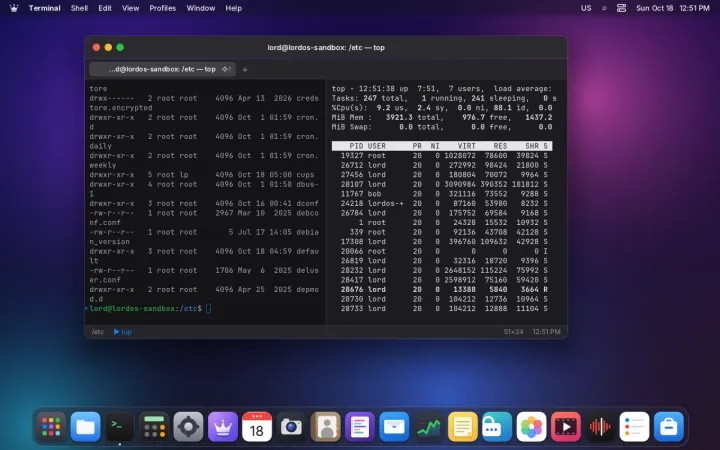Image resolution: width=720 pixels, height=450 pixels.
Task: Click the MiB Mem summary line
Action: click(x=442, y=118)
